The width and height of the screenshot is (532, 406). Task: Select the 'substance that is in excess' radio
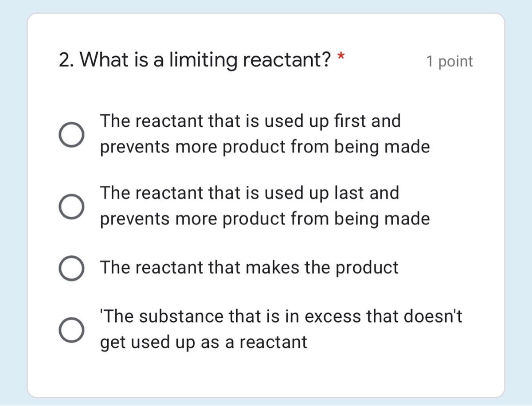[x=71, y=330]
